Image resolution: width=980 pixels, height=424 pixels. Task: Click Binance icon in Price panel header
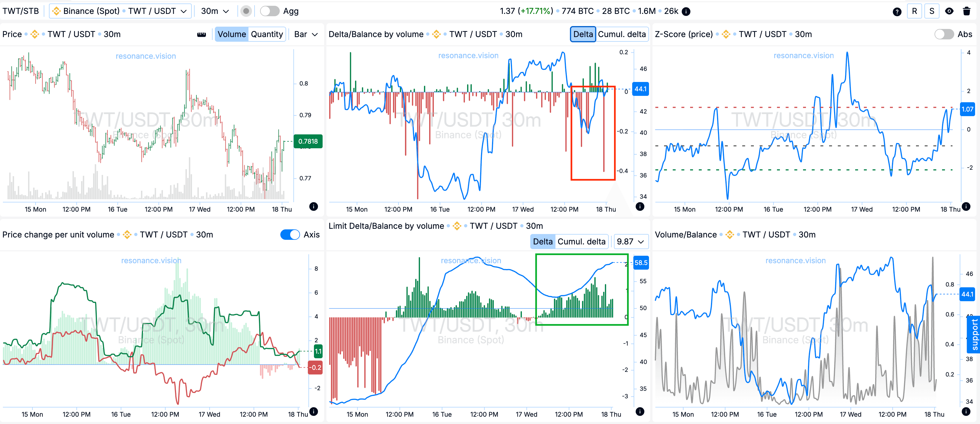point(35,34)
